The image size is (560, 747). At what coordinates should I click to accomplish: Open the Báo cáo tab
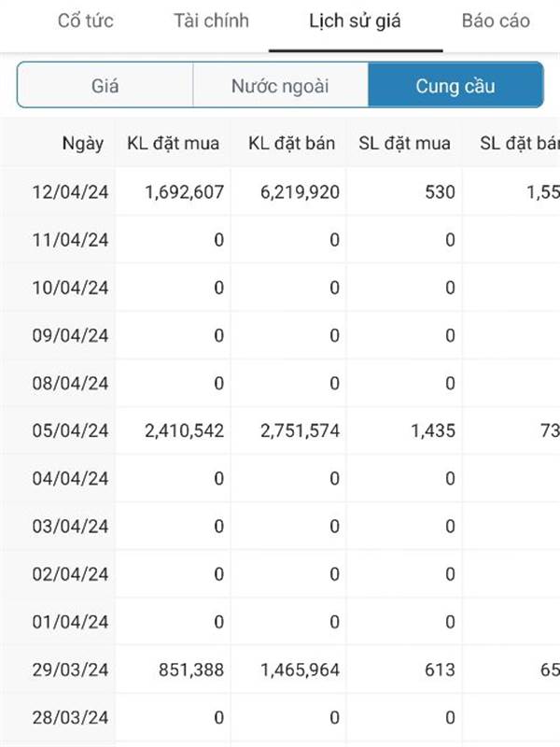[x=496, y=21]
